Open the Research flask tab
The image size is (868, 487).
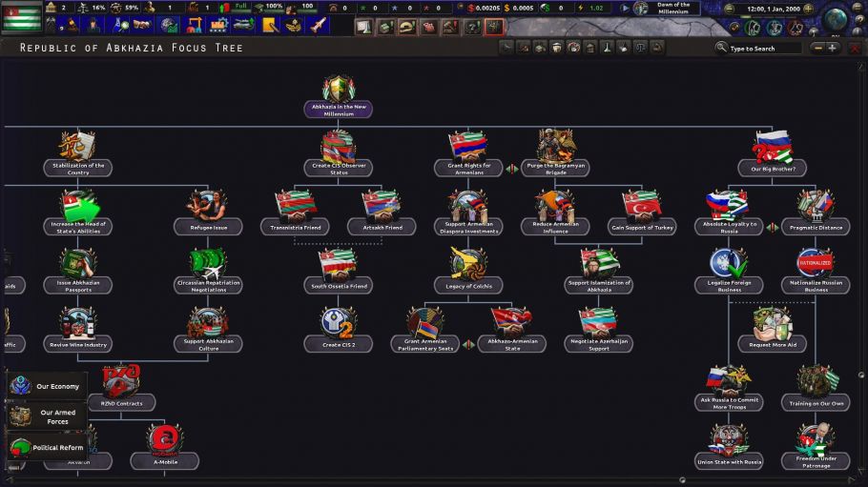(119, 26)
